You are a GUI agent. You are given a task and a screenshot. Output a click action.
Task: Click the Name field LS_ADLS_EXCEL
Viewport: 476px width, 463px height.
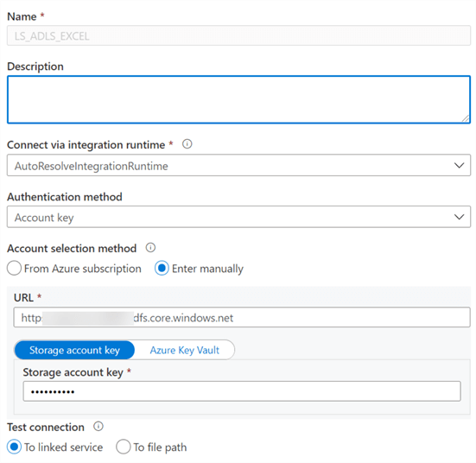pyautogui.click(x=238, y=35)
